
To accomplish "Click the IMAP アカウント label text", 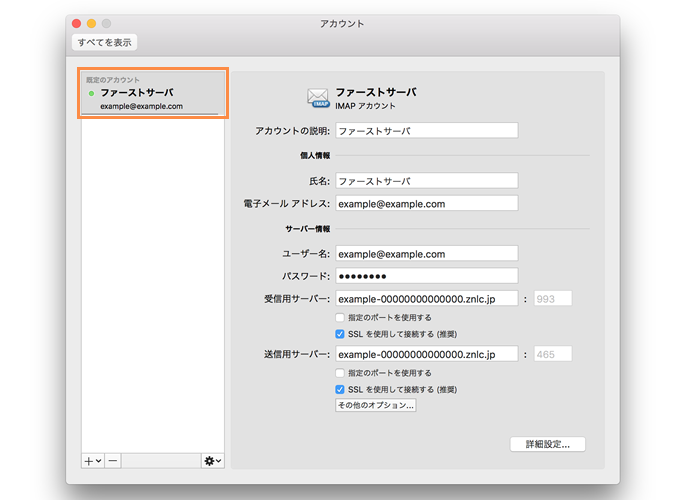I will click(365, 106).
